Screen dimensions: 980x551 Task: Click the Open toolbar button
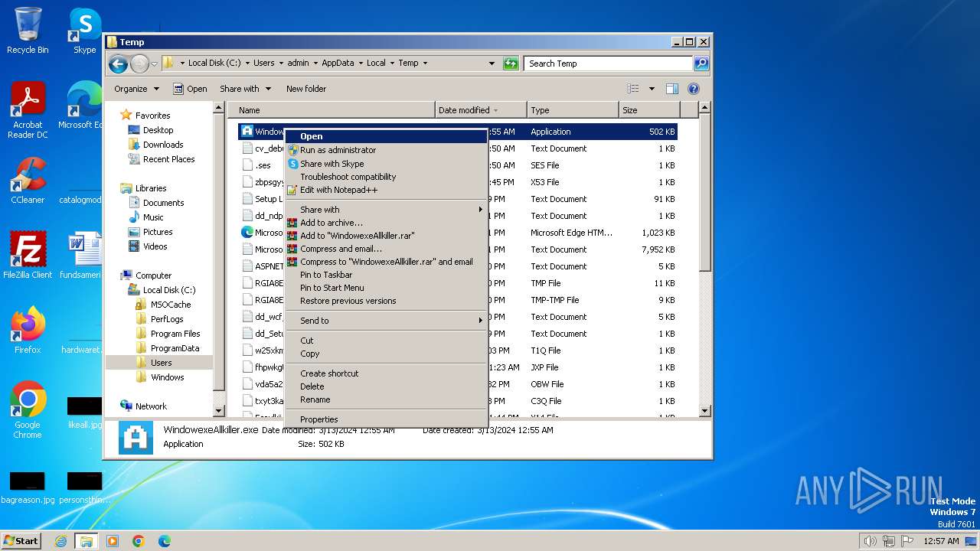point(190,89)
